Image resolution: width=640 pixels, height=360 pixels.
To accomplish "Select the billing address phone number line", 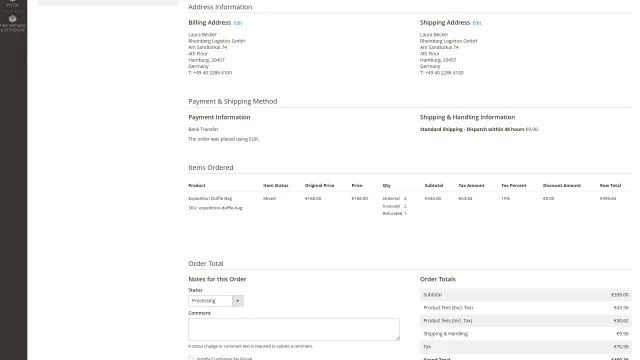I will [x=210, y=73].
